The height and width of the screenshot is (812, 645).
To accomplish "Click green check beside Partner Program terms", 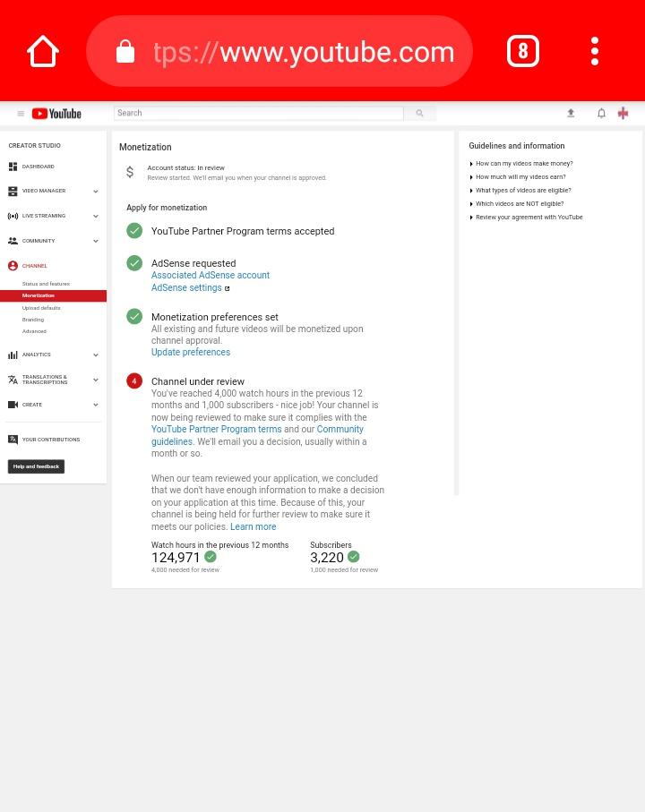I will [134, 230].
